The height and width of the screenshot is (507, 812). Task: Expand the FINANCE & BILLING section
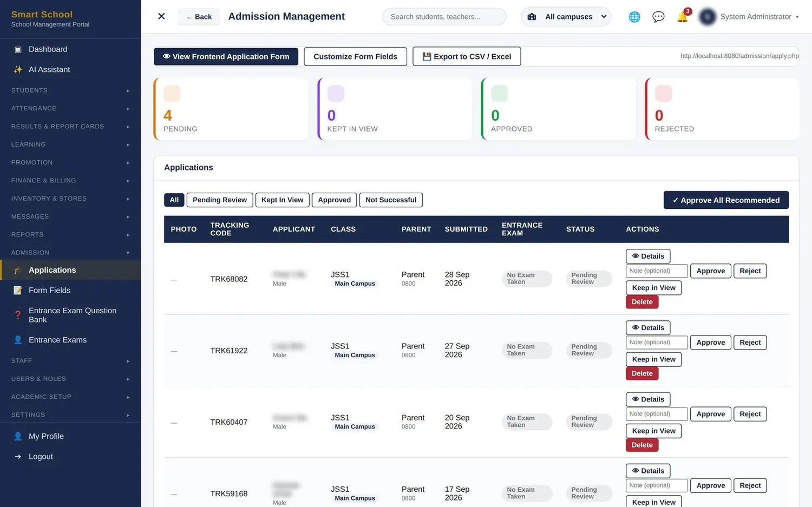[70, 180]
